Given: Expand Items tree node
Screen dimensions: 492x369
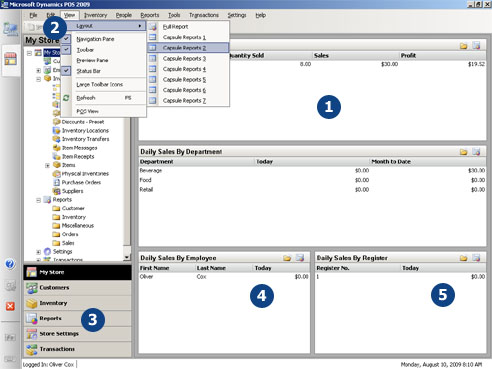Looking at the screenshot, I should [x=47, y=165].
